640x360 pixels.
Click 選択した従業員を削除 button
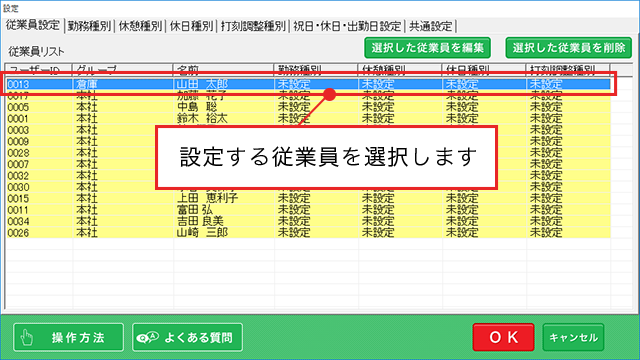pos(569,48)
